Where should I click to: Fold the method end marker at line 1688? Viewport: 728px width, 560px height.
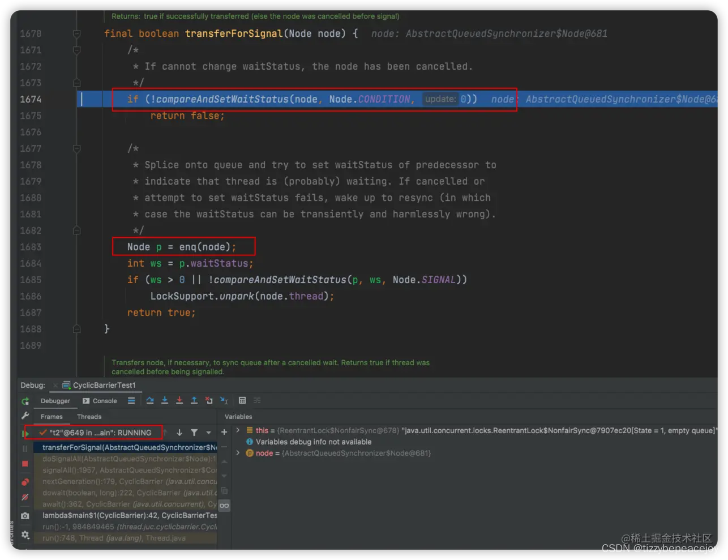(x=76, y=329)
